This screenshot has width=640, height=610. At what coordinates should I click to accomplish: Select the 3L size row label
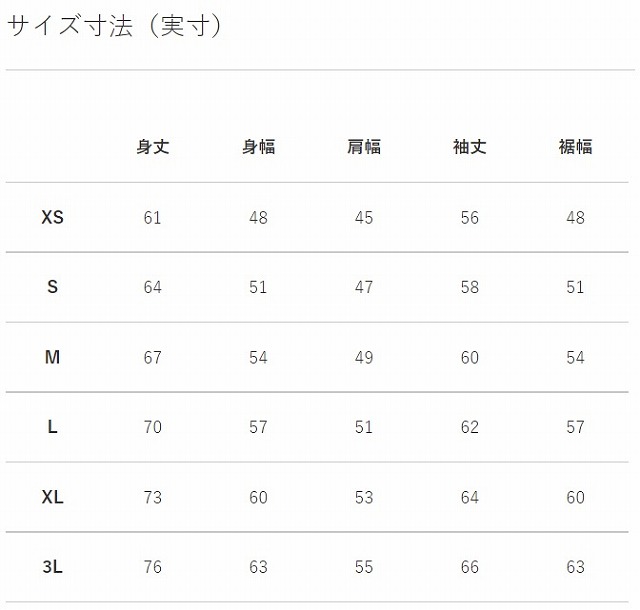tap(53, 567)
